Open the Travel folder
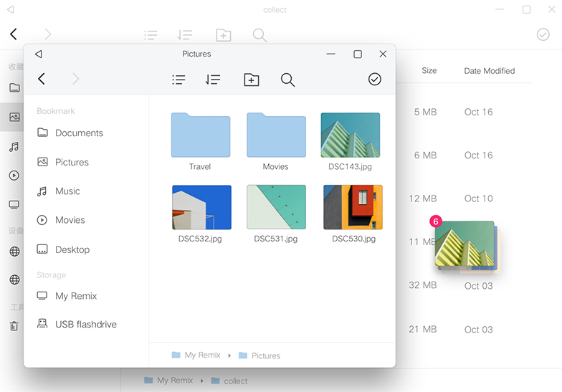Screen dimensions: 562x392 (201, 142)
